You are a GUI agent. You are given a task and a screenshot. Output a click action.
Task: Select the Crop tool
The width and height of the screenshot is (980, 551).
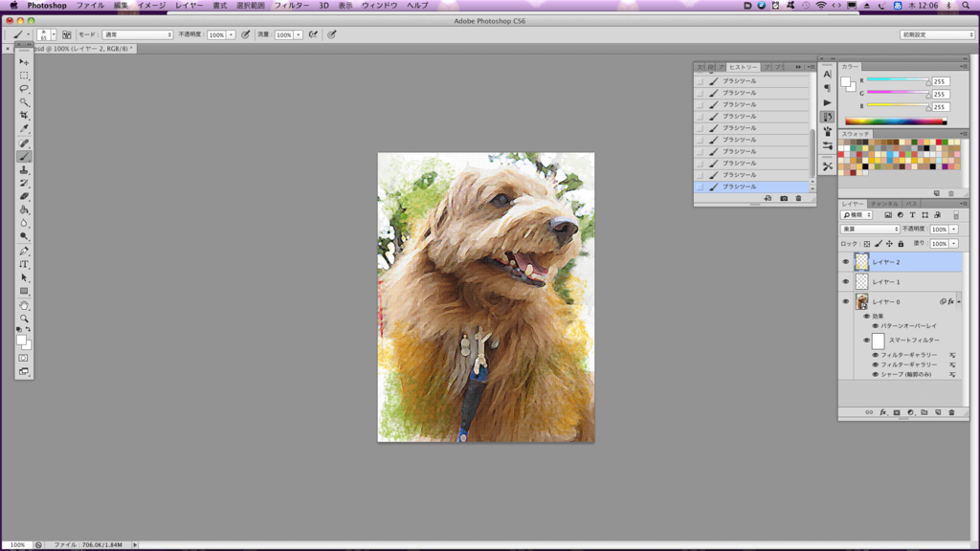tap(24, 116)
